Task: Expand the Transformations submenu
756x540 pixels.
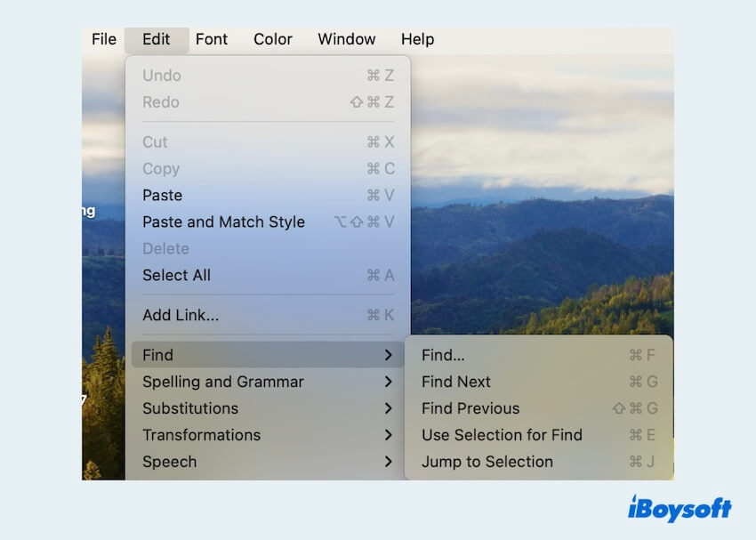Action: pos(201,435)
